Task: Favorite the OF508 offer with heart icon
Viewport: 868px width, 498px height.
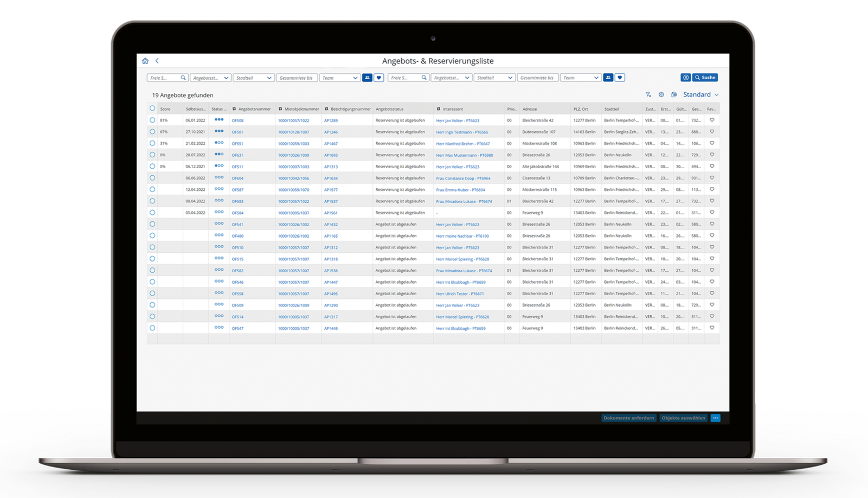Action: (712, 120)
